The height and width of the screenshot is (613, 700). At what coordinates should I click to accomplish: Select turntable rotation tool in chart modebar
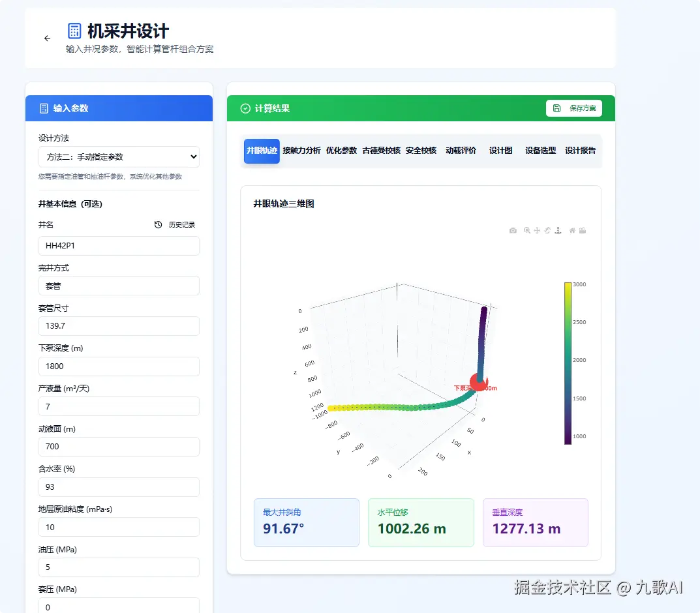coord(558,230)
